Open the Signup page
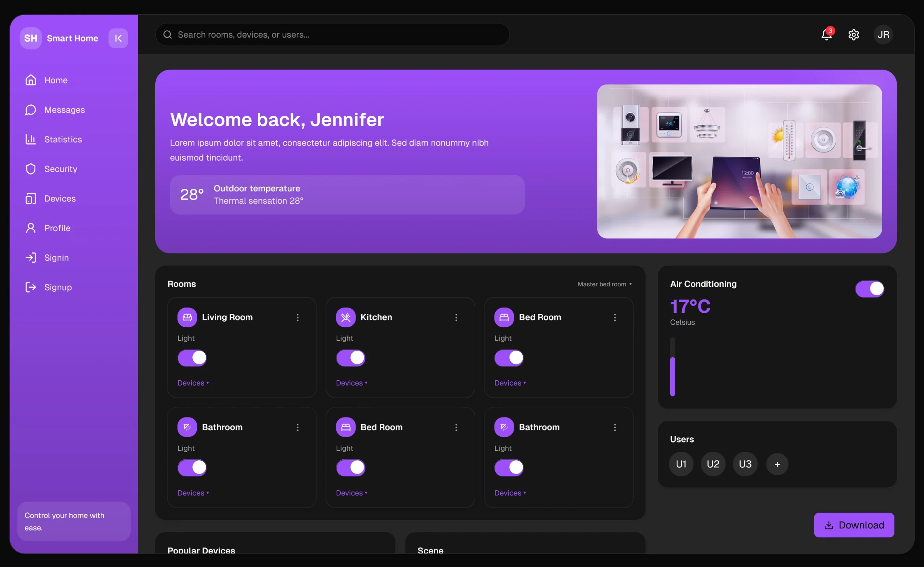Image resolution: width=924 pixels, height=567 pixels. 58,287
